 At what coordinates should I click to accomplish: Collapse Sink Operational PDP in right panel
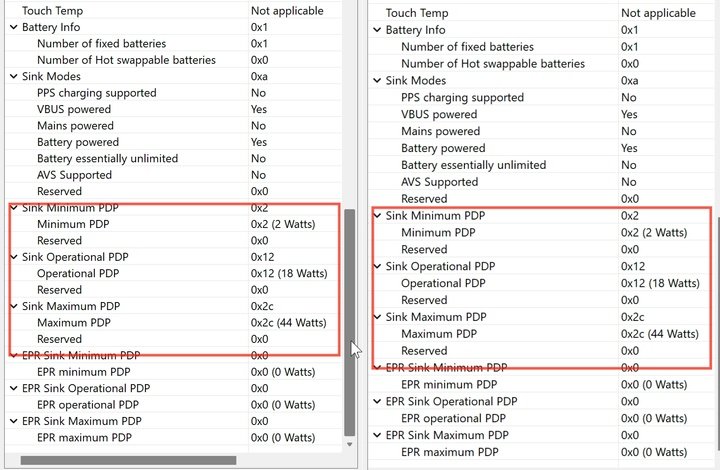(377, 266)
